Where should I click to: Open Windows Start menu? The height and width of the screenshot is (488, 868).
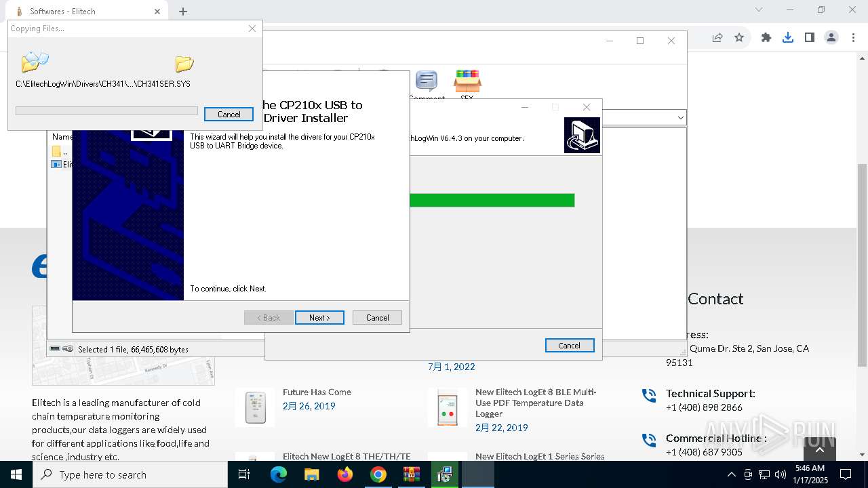pyautogui.click(x=16, y=474)
